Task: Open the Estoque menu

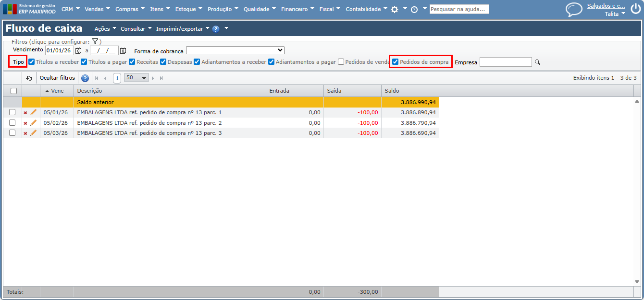Action: [188, 9]
